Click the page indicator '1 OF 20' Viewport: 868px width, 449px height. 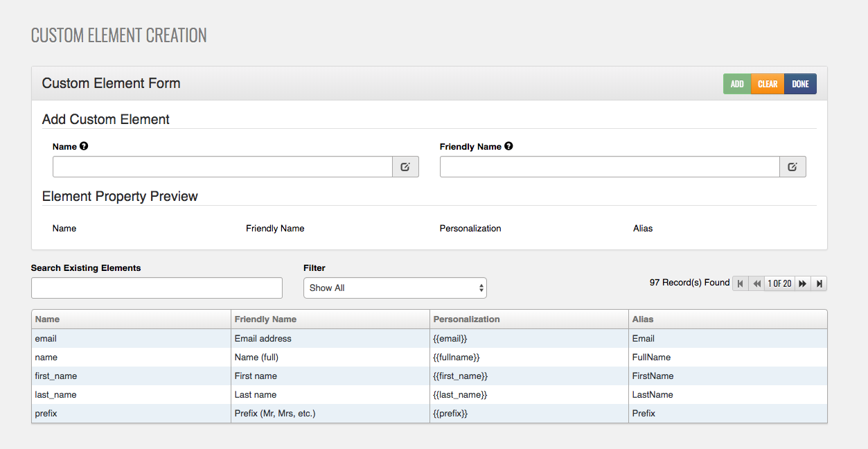click(779, 283)
